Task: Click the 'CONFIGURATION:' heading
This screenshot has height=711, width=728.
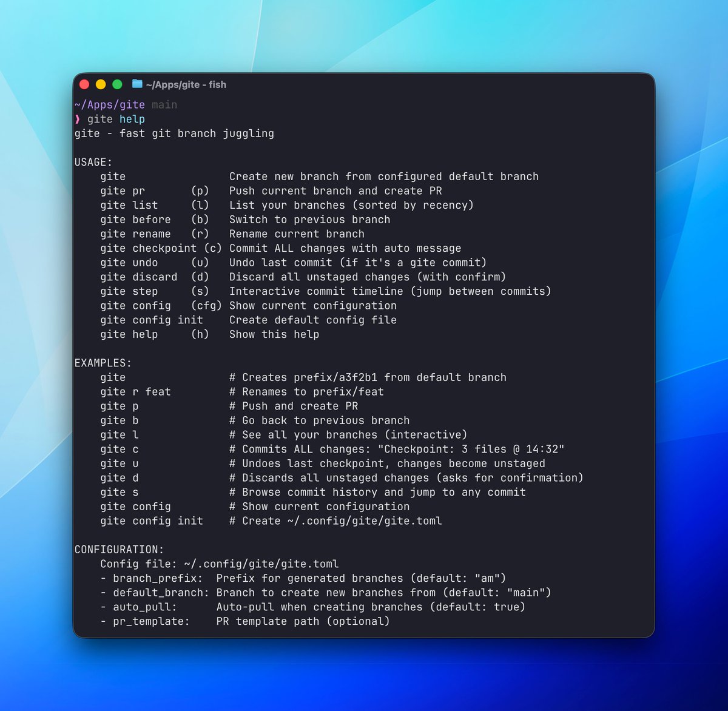Action: (x=120, y=550)
